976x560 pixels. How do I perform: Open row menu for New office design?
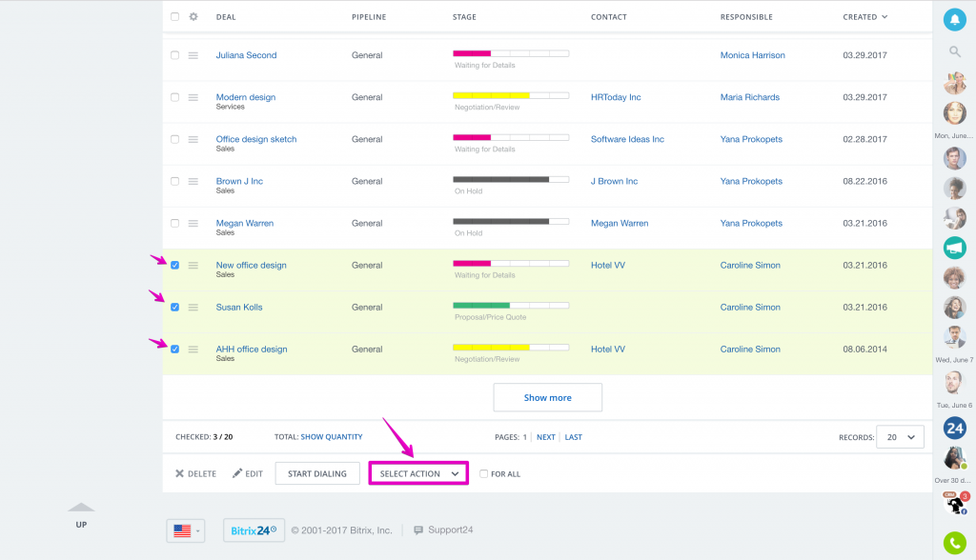[x=193, y=266]
